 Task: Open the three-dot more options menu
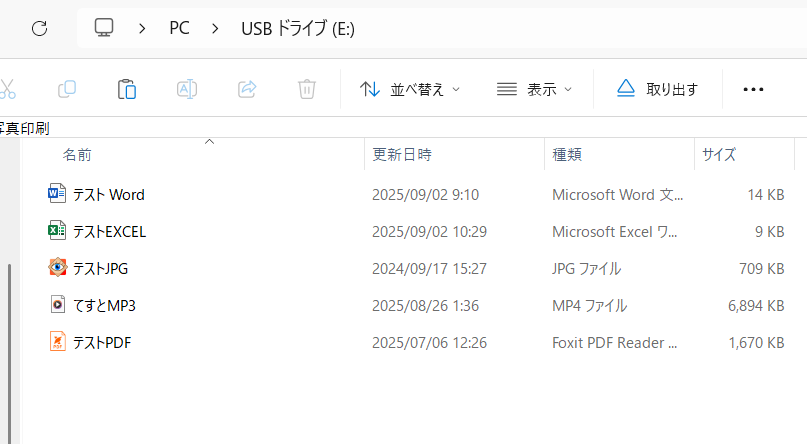pyautogui.click(x=753, y=89)
